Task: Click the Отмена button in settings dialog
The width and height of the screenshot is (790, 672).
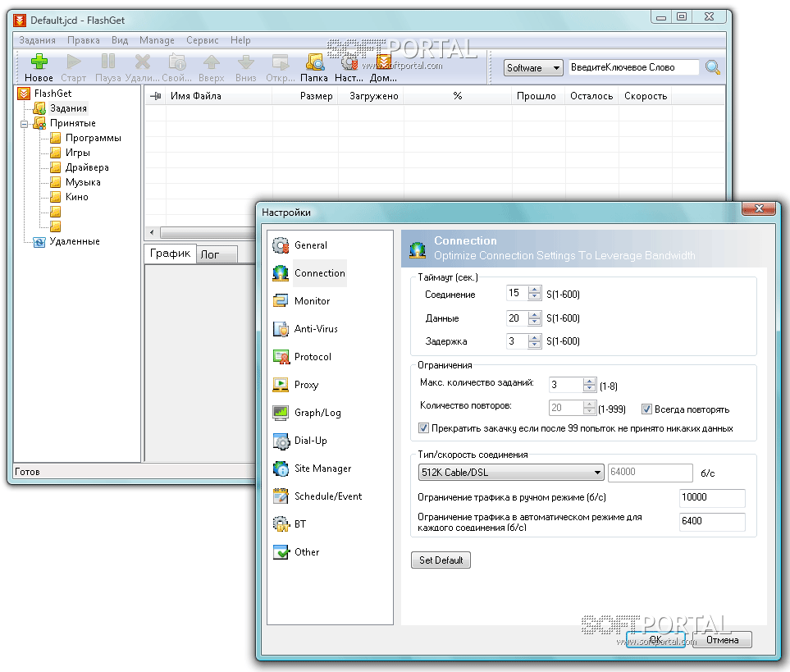Action: tap(722, 640)
